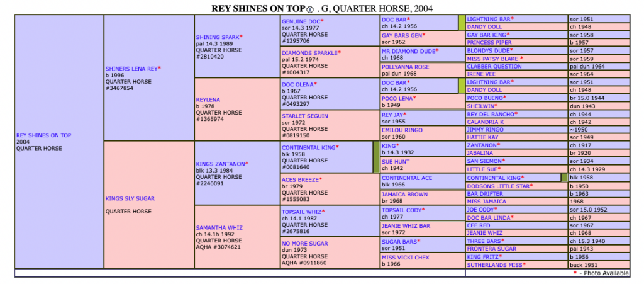Open the HATTIE KAY link
This screenshot has width=644, height=284.
coord(482,137)
